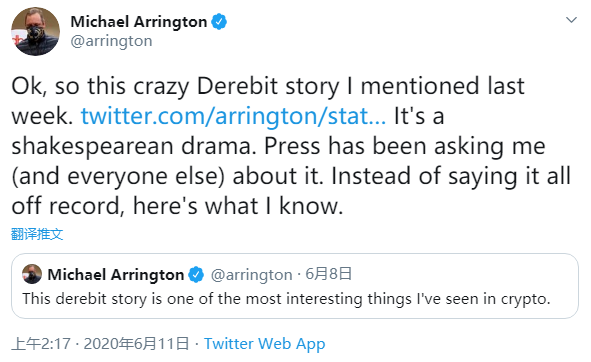Click the Michael Arrington display name at top
Screen dimensions: 591x362
[x=139, y=21]
